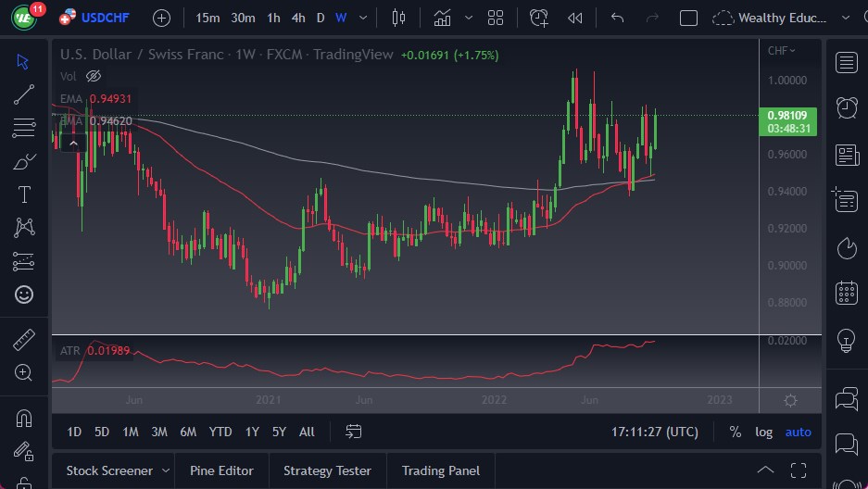Switch to the Pine Editor tab
Viewport: 868px width, 489px height.
pos(221,470)
